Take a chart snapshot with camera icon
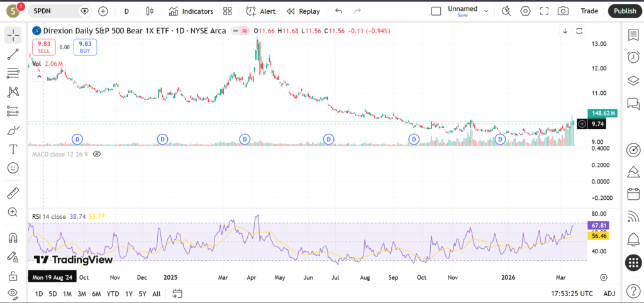 click(x=563, y=11)
